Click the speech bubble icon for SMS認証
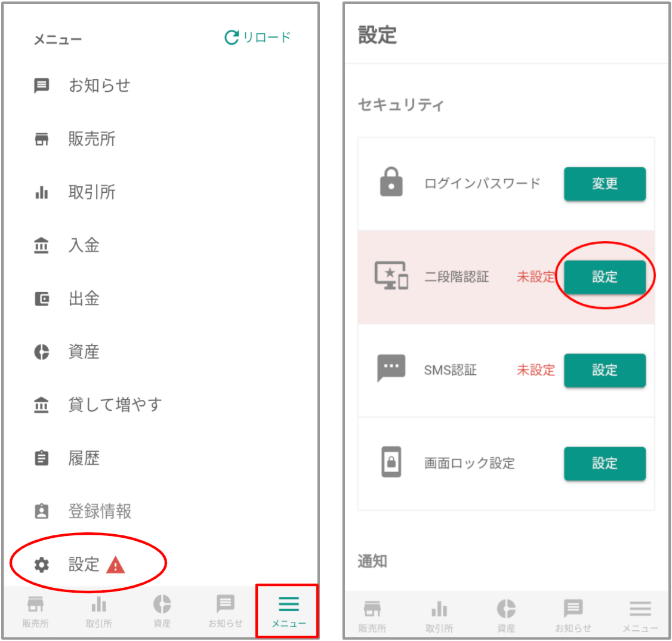The height and width of the screenshot is (641, 672). (x=392, y=368)
